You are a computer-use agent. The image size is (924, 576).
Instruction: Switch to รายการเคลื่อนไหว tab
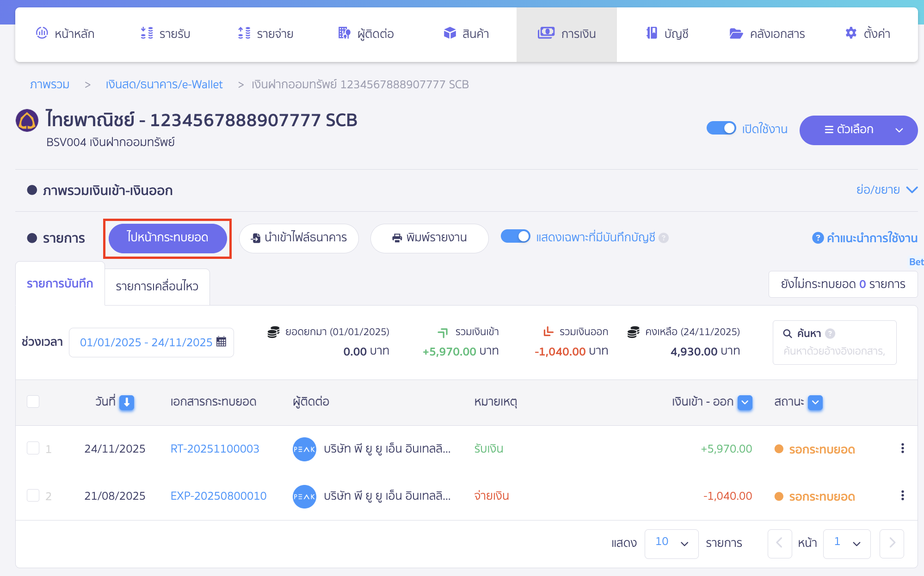click(x=157, y=286)
